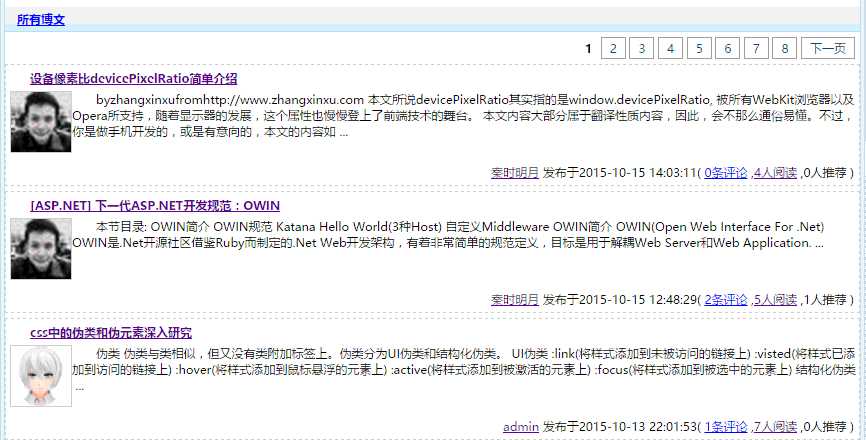Viewport: 866px width, 440px height.
Task: Open the 所有博文 heading link
Action: click(x=41, y=20)
